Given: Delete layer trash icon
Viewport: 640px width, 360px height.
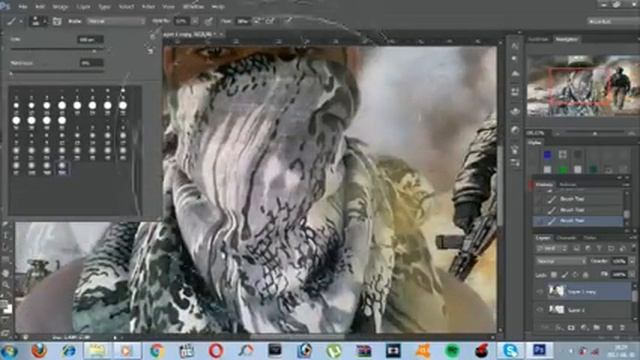Looking at the screenshot, I should coord(622,327).
